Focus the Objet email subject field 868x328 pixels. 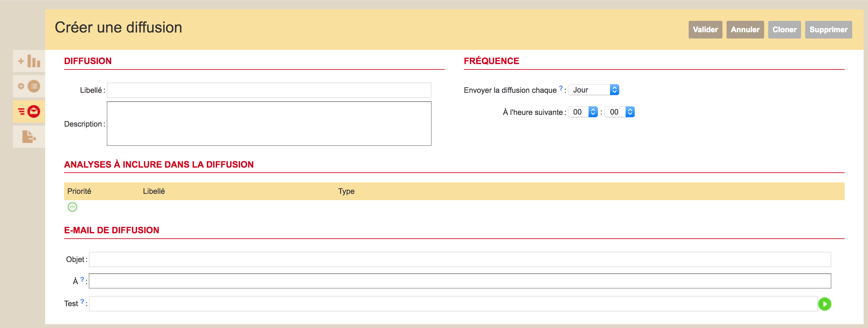click(x=460, y=259)
